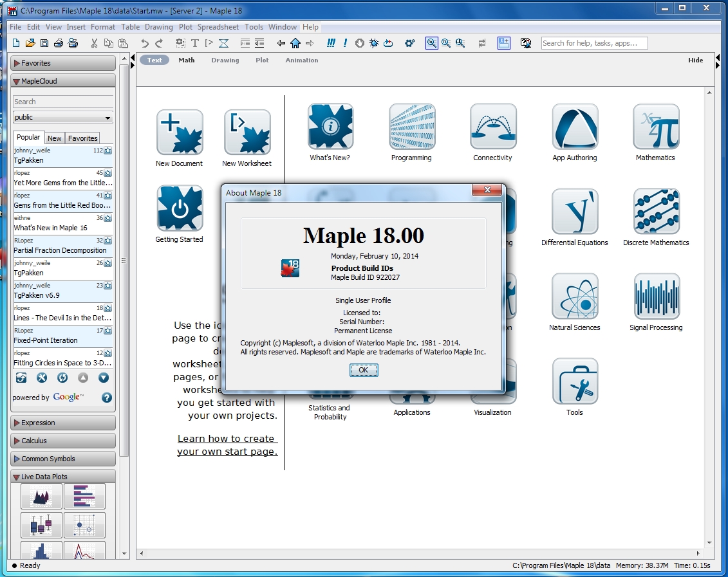Insert the box plot live data plot
This screenshot has width=728, height=577.
click(x=41, y=525)
